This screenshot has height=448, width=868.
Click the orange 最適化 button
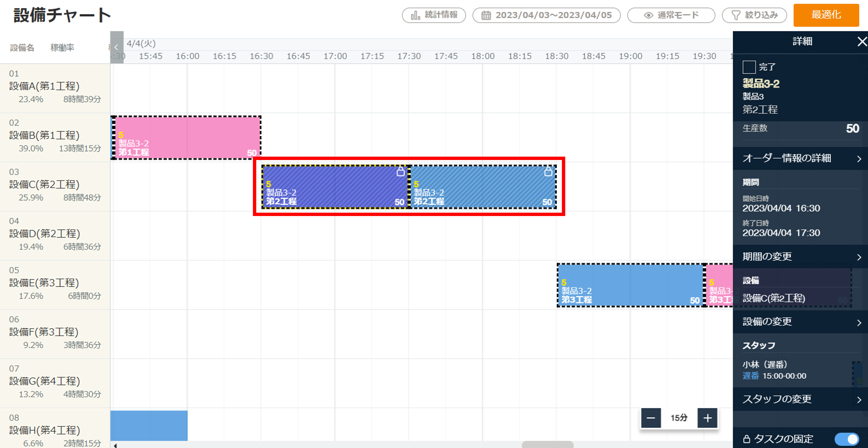click(826, 15)
